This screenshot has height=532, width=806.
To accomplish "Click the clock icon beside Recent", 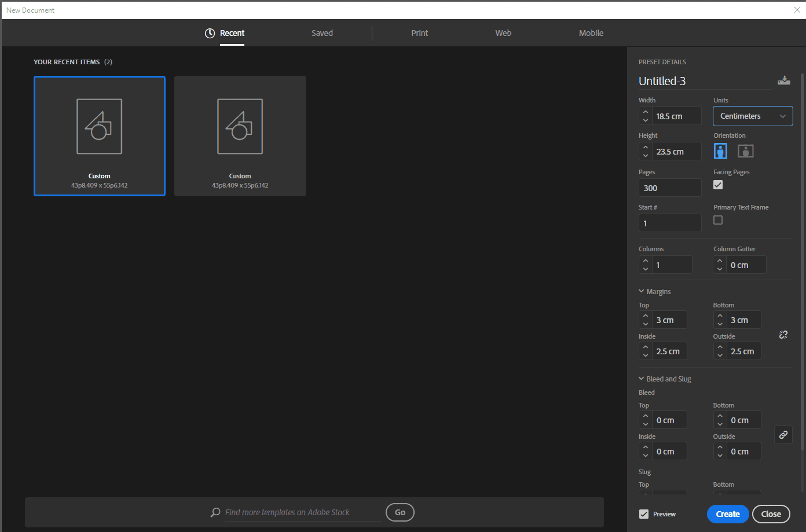I will [210, 33].
